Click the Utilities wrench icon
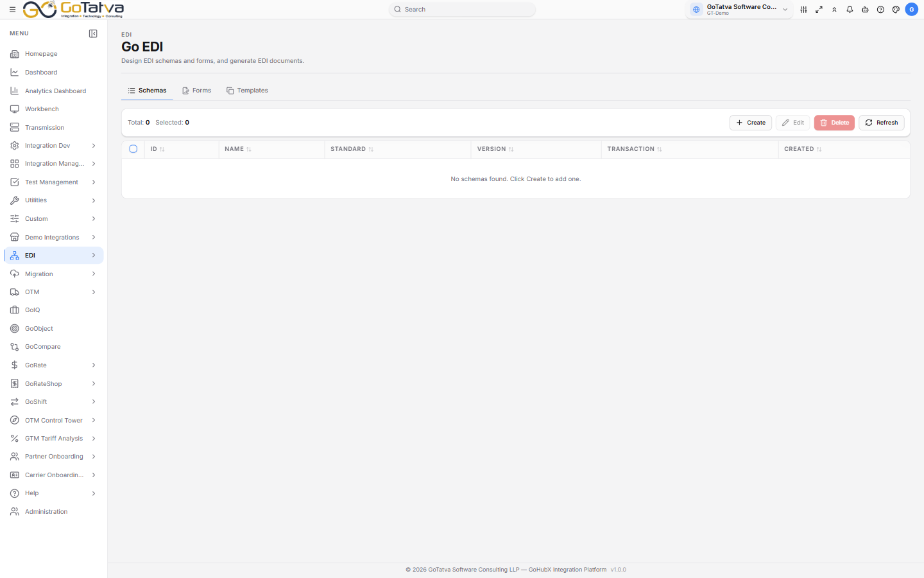924x578 pixels. click(15, 200)
